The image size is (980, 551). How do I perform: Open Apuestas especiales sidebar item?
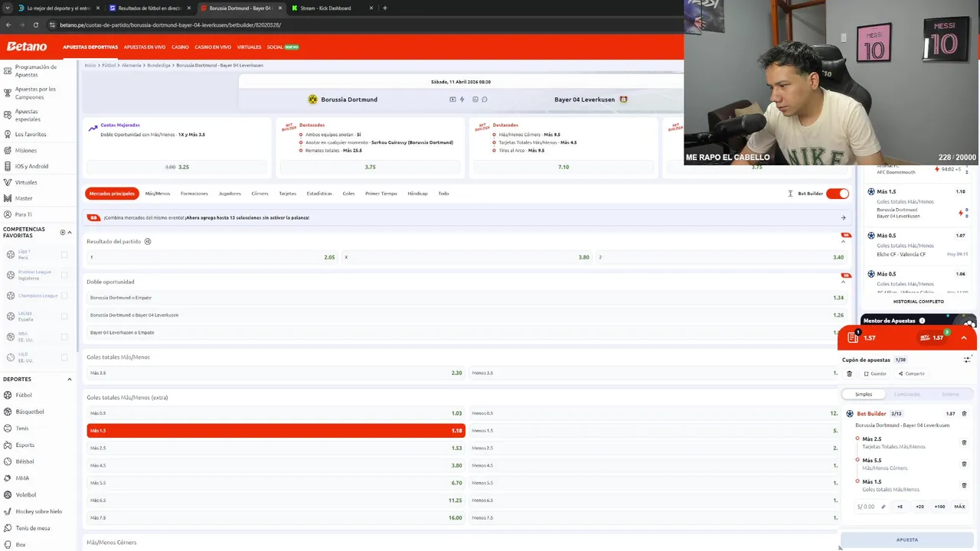28,116
